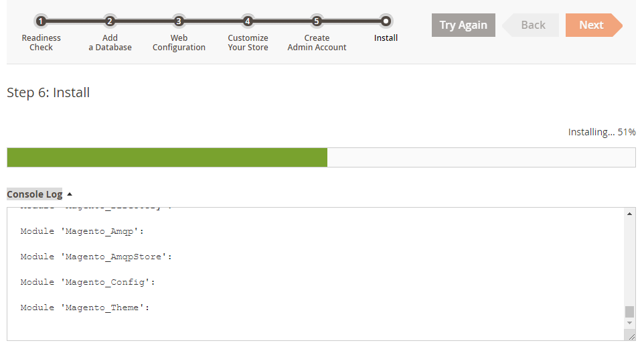Click the Back button
This screenshot has height=343, width=644.
tap(532, 25)
